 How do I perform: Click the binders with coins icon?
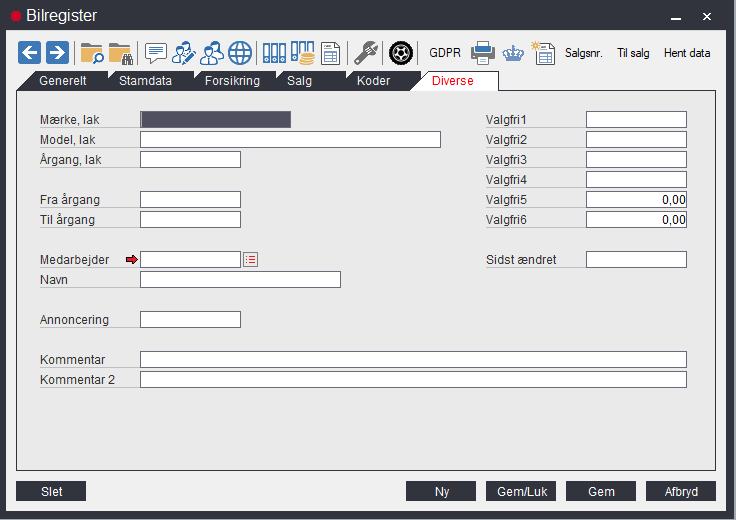tap(302, 53)
